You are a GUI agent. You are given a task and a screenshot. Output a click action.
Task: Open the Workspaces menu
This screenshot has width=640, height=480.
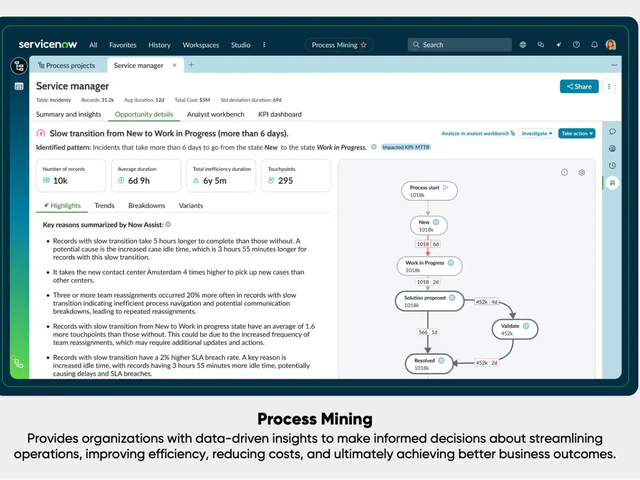tap(200, 45)
